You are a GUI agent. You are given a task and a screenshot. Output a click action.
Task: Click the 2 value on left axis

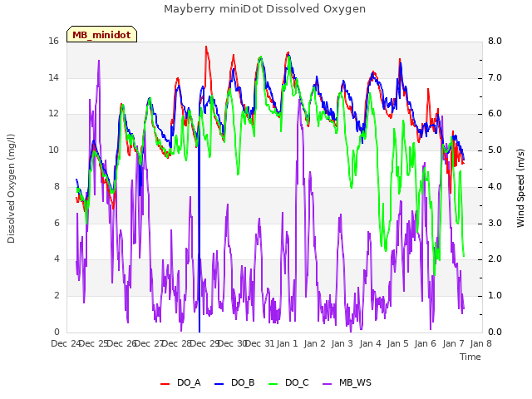pos(57,296)
